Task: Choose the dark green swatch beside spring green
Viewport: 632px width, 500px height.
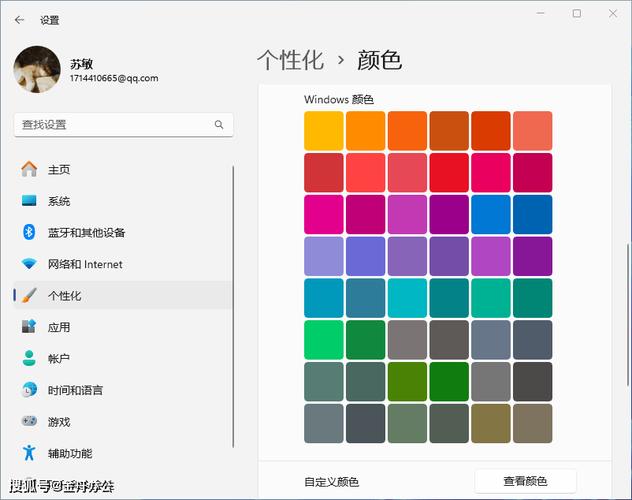Action: point(366,340)
